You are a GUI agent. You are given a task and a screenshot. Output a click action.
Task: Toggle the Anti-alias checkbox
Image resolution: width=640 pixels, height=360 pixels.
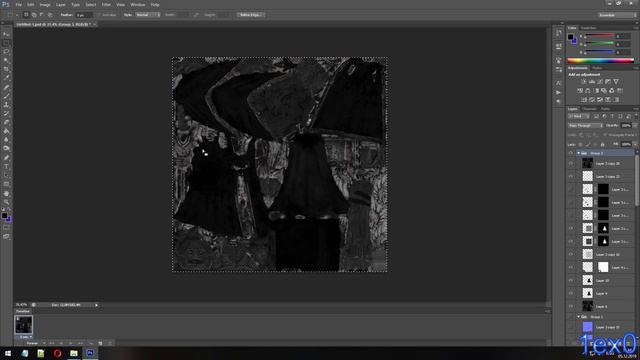tap(99, 15)
